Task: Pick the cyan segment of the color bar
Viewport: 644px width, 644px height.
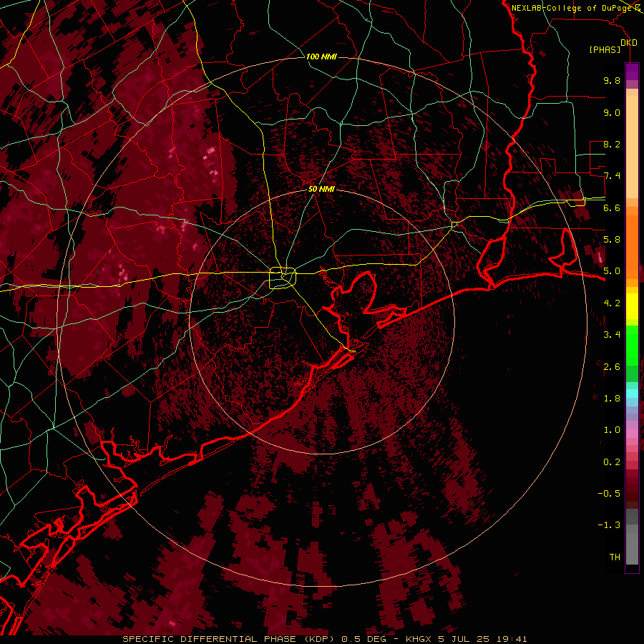Action: tap(632, 394)
